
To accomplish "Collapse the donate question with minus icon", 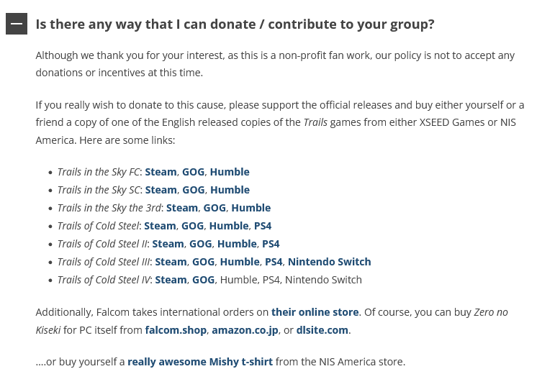I will (17, 24).
